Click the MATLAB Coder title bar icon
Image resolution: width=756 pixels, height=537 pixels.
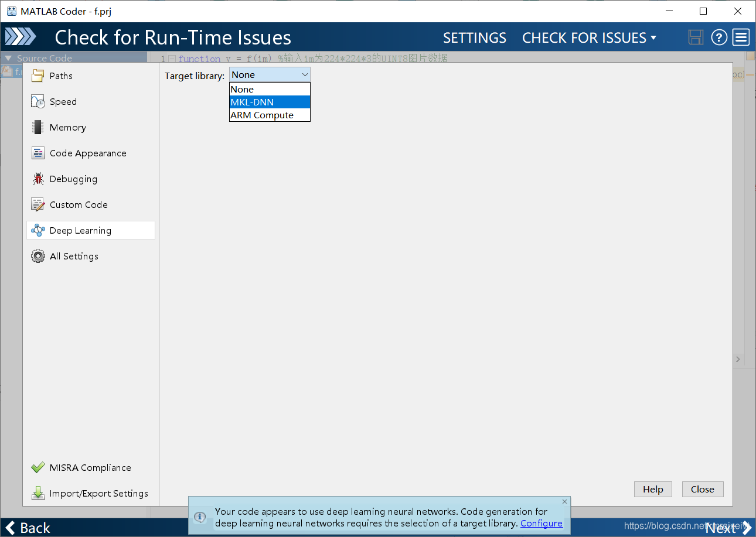12,11
